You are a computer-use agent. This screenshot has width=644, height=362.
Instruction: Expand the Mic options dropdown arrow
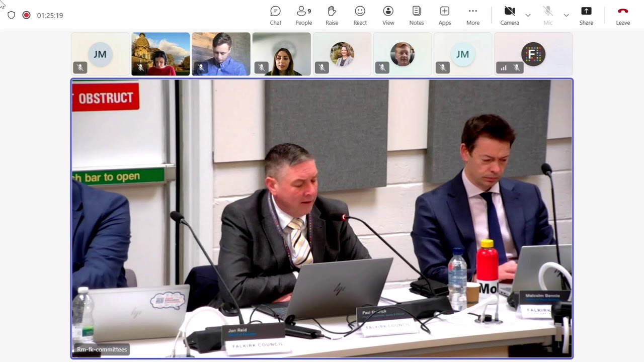[x=566, y=16]
